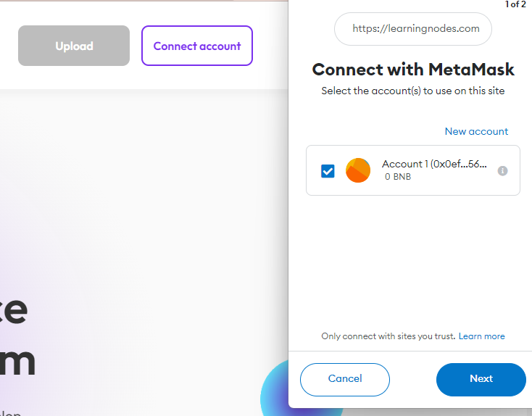
Task: Click the learningnodes.com site URL pill
Action: click(413, 29)
